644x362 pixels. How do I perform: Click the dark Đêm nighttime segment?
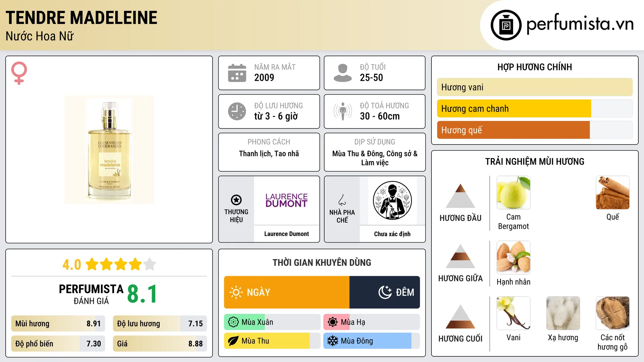[x=385, y=292]
